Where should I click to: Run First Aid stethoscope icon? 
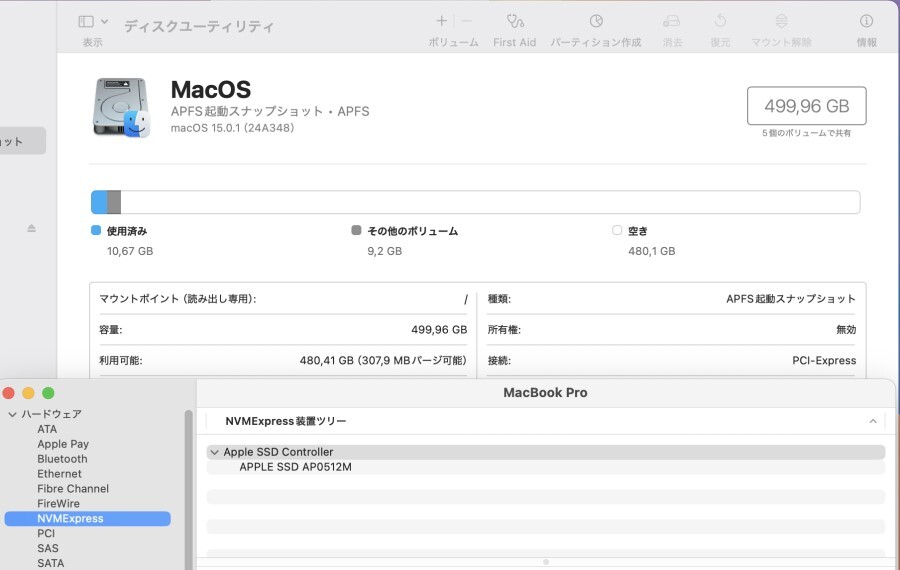[515, 21]
